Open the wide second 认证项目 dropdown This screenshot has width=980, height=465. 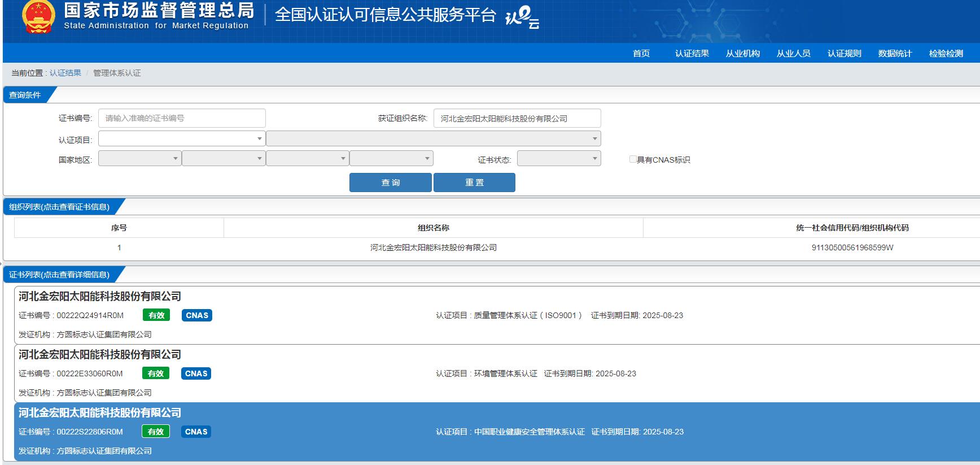(x=434, y=138)
